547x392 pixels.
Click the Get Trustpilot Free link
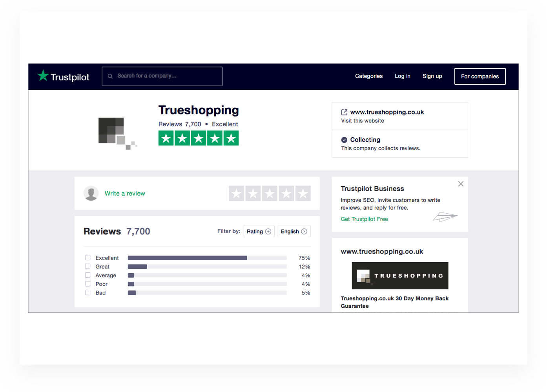click(364, 219)
